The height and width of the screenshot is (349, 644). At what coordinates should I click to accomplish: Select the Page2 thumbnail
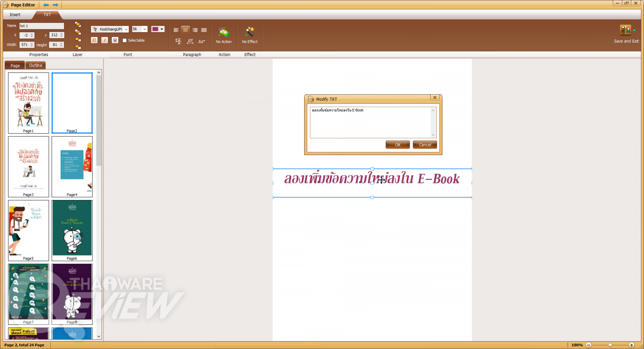(x=72, y=103)
